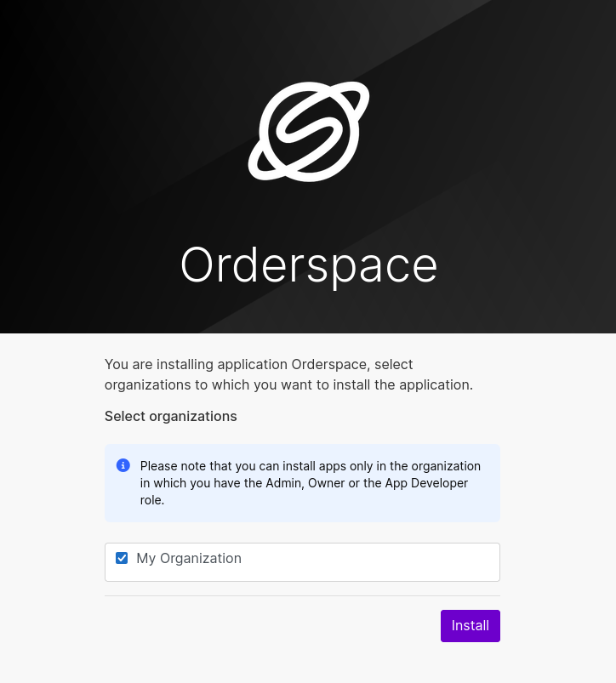Image resolution: width=616 pixels, height=683 pixels.
Task: Click the divider line above Install
Action: [x=302, y=595]
